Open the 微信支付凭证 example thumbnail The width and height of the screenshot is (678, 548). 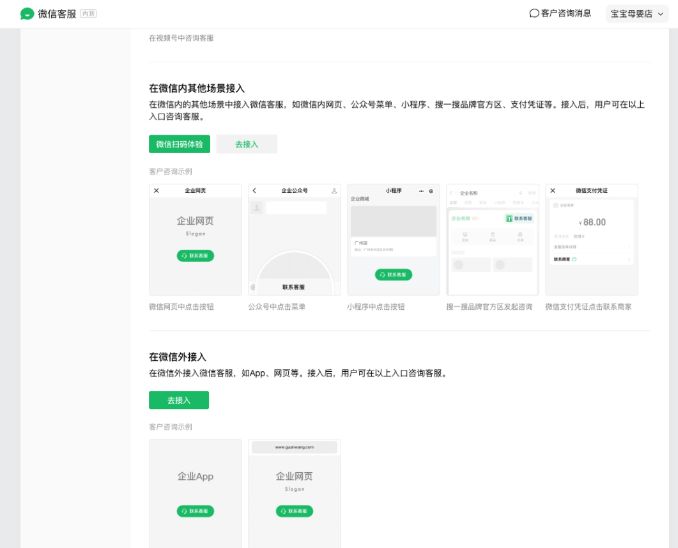click(592, 240)
